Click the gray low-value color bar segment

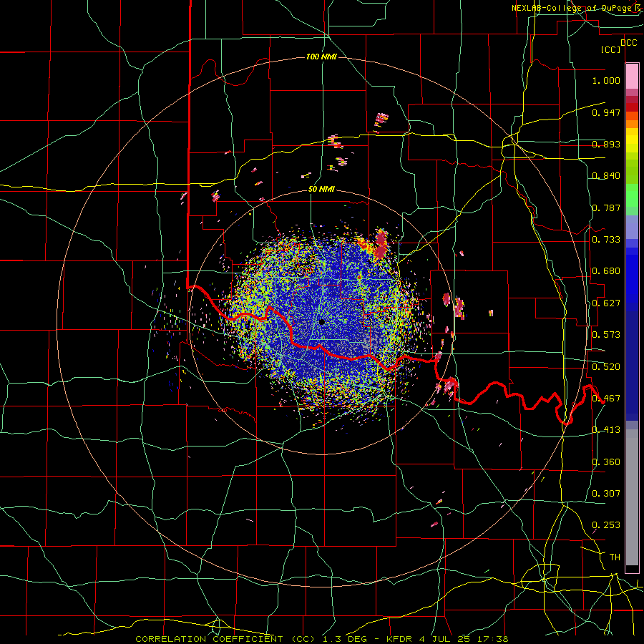[632, 497]
